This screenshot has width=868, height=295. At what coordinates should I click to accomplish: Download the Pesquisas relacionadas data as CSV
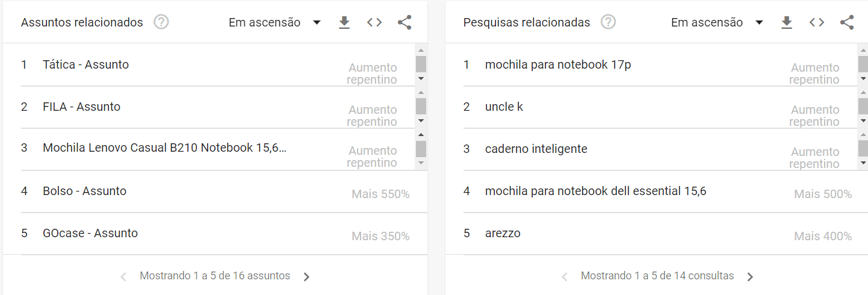tap(787, 23)
